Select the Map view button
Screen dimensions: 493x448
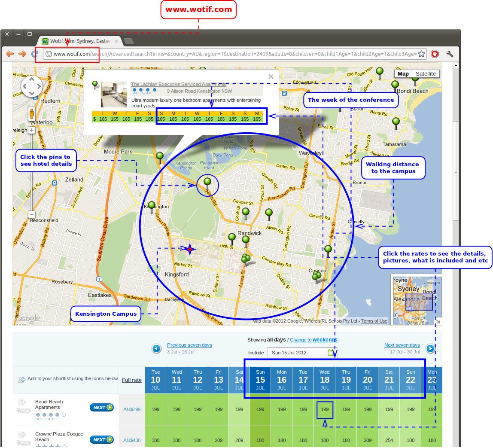(x=403, y=74)
